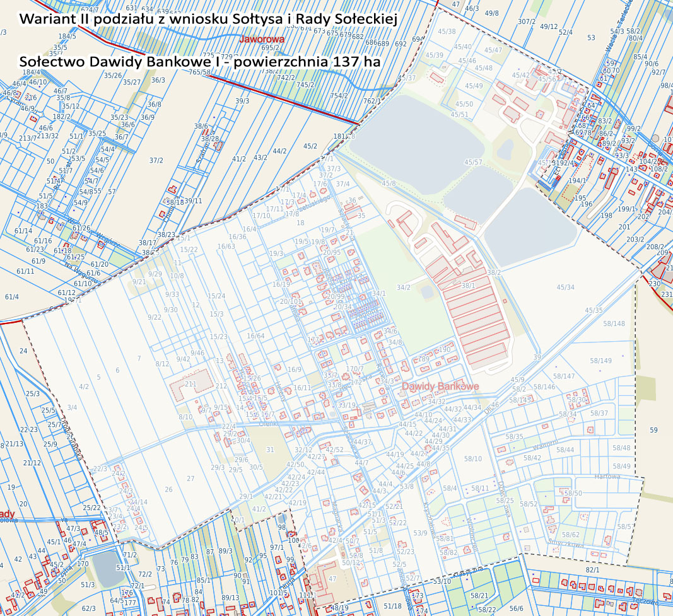Click the red Jaworowa street label

[x=262, y=39]
